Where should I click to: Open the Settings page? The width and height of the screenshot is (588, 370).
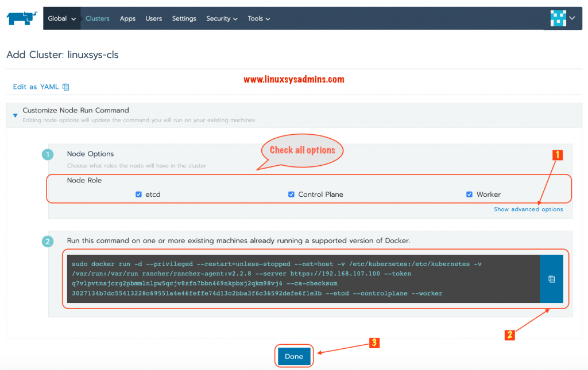(184, 18)
